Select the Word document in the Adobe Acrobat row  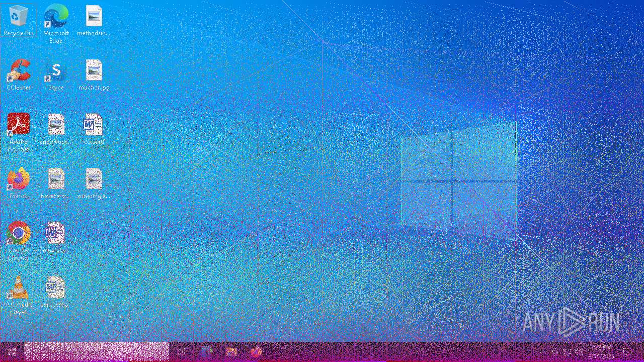pos(94,129)
